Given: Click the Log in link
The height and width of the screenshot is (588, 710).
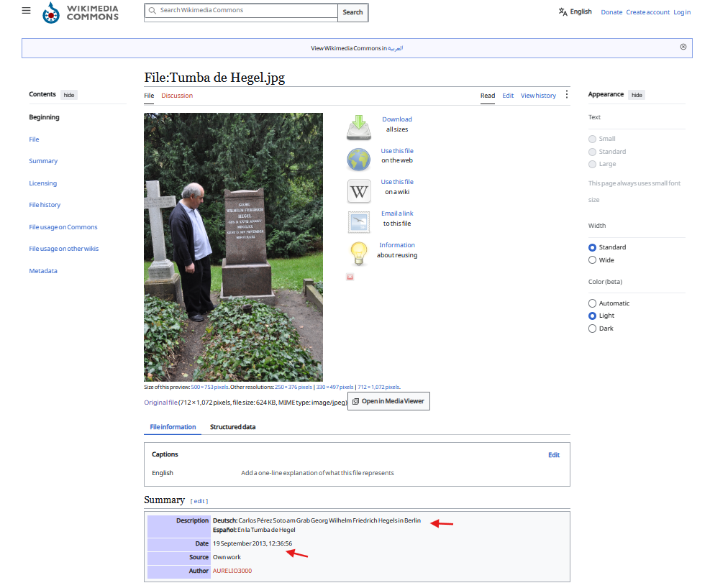Looking at the screenshot, I should [682, 12].
